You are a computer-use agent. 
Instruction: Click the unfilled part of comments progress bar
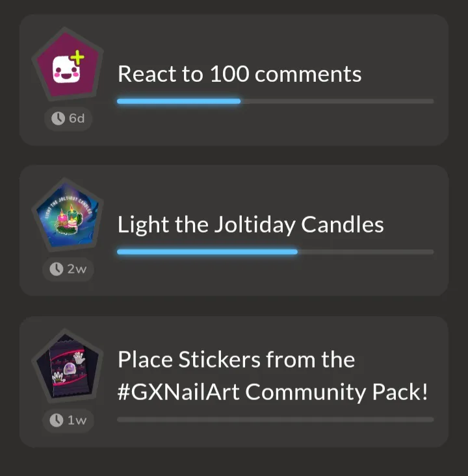tap(337, 101)
